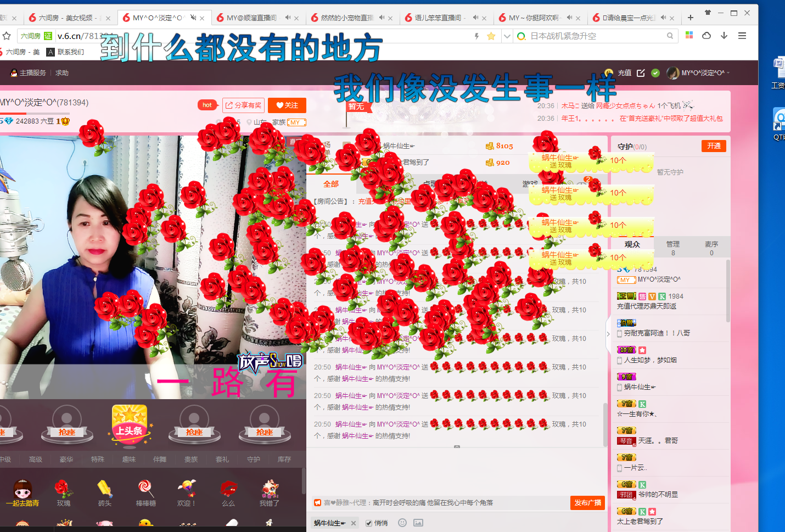The height and width of the screenshot is (532, 785).
Task: Choose the 砖头 brick gift
Action: coord(104,492)
